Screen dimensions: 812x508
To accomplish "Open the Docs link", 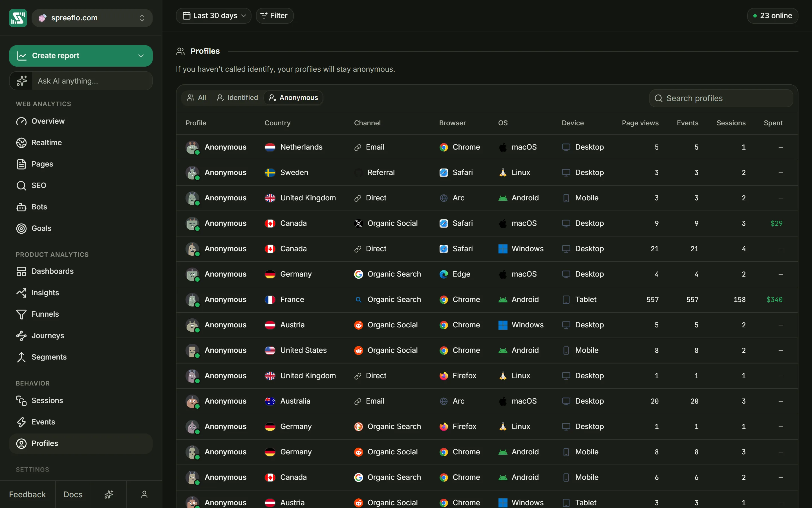I will [73, 494].
